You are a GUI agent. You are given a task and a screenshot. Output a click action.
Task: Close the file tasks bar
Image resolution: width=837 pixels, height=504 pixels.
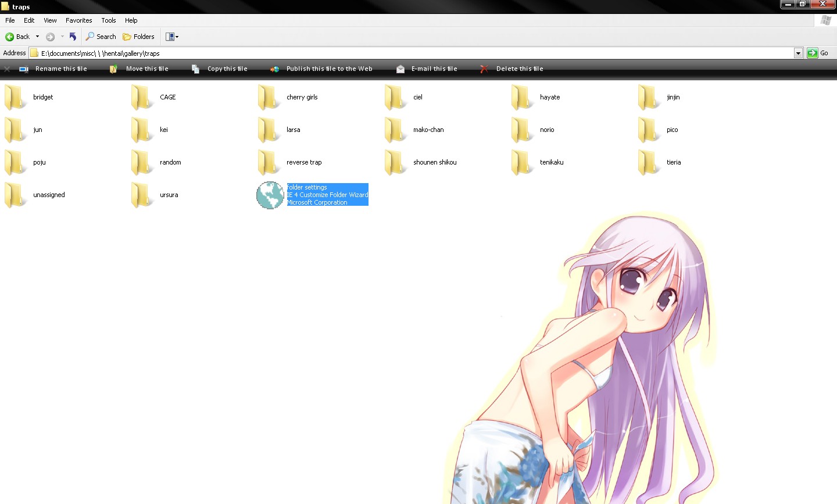(x=7, y=69)
